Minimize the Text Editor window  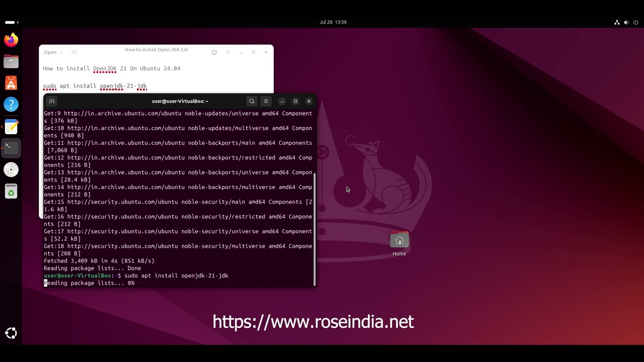click(x=241, y=52)
